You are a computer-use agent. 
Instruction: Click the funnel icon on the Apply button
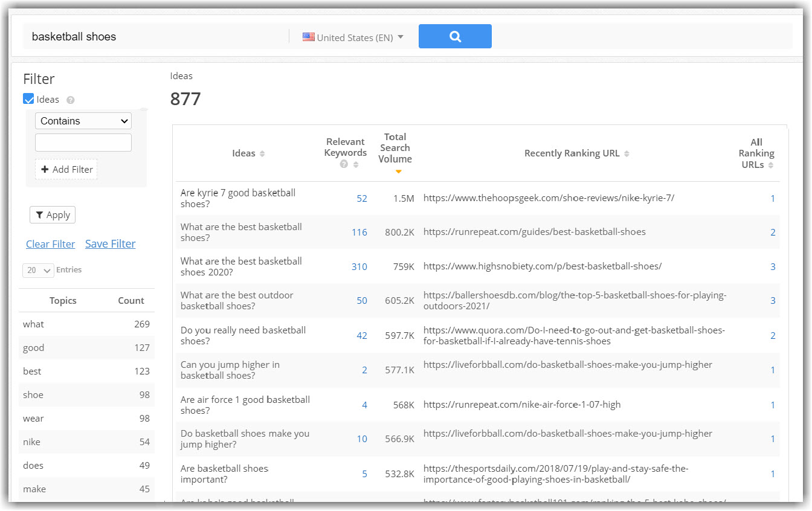(x=40, y=214)
